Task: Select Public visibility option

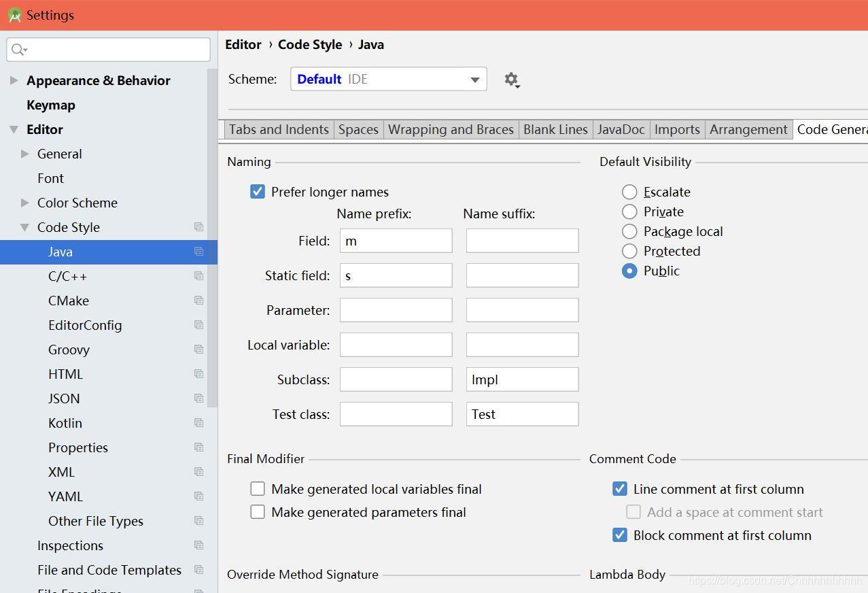Action: coord(629,271)
